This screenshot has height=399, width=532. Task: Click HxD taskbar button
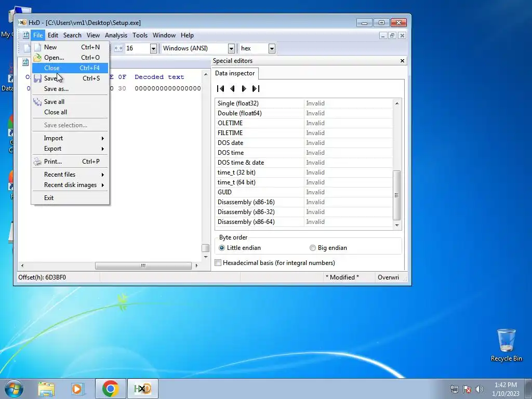point(142,389)
